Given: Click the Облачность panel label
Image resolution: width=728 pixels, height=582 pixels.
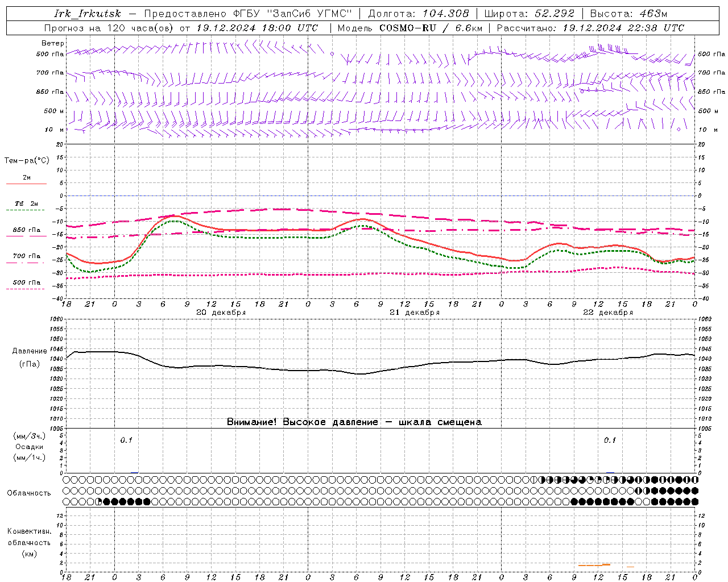Looking at the screenshot, I should (x=28, y=493).
